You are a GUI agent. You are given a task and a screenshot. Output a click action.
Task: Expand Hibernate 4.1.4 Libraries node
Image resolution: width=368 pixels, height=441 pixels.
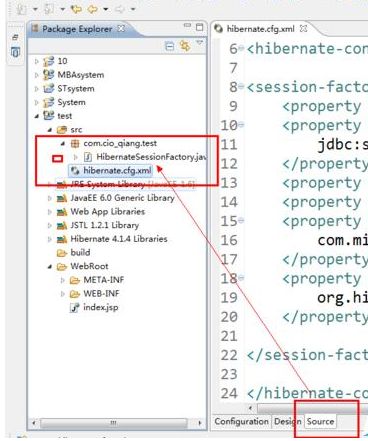50,239
